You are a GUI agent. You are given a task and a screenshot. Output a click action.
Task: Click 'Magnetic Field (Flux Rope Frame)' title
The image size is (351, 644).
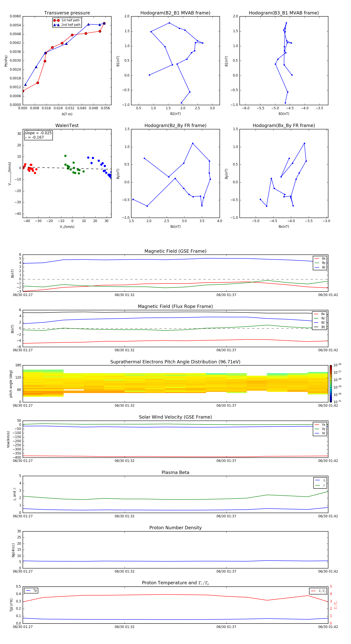point(175,307)
